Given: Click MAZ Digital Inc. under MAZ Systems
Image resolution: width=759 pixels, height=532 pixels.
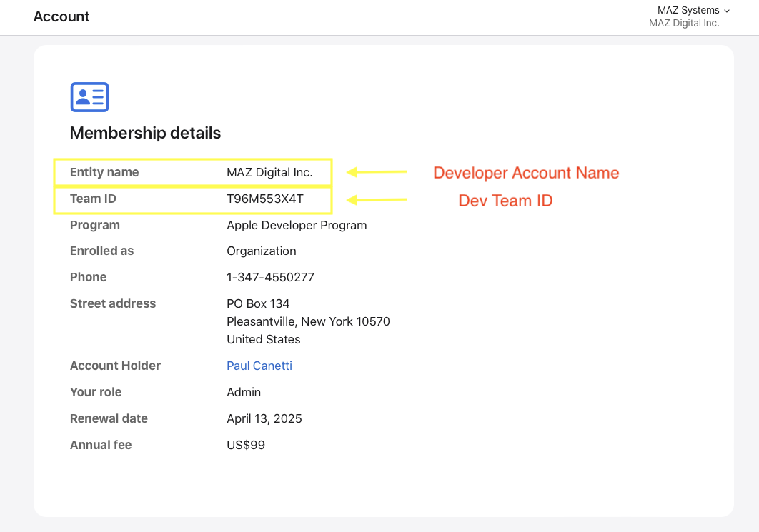Looking at the screenshot, I should (x=684, y=24).
